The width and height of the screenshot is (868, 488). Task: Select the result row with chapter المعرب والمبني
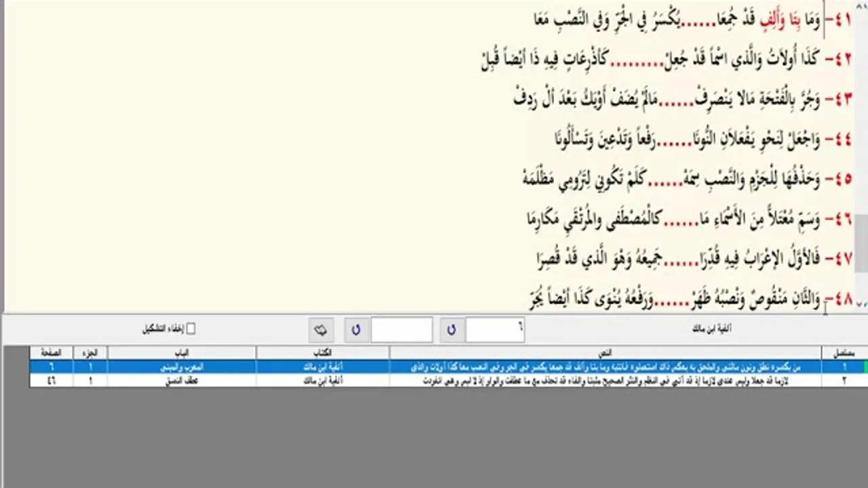pyautogui.click(x=448, y=367)
